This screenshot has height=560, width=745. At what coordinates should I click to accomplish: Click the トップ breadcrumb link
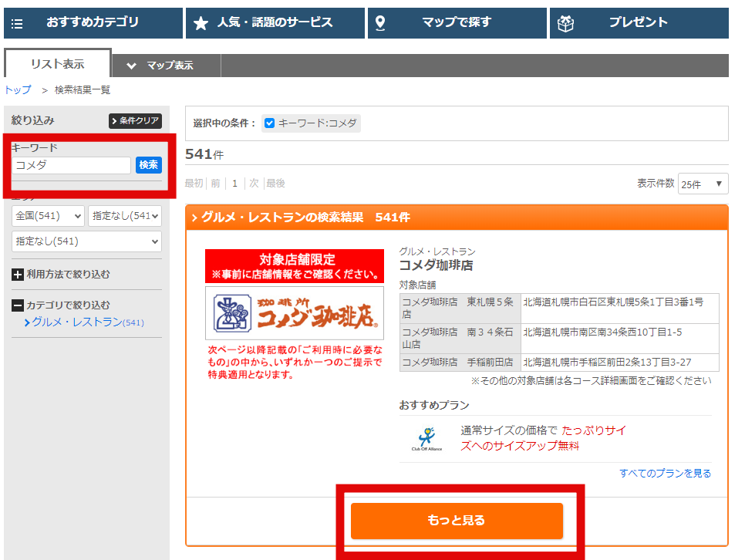tap(18, 89)
